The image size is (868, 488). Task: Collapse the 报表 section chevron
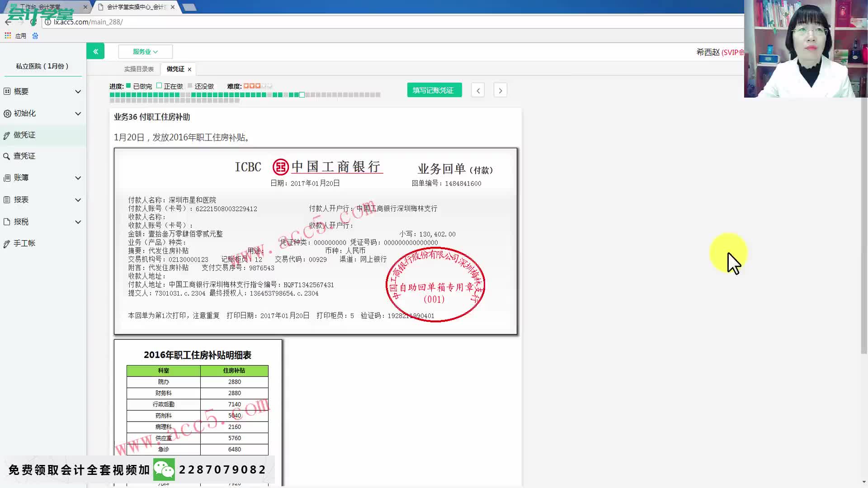click(x=77, y=200)
